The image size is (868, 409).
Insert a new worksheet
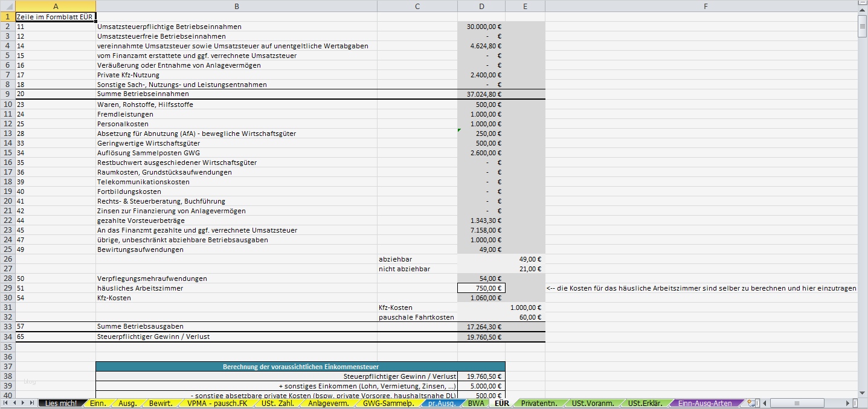tap(750, 402)
